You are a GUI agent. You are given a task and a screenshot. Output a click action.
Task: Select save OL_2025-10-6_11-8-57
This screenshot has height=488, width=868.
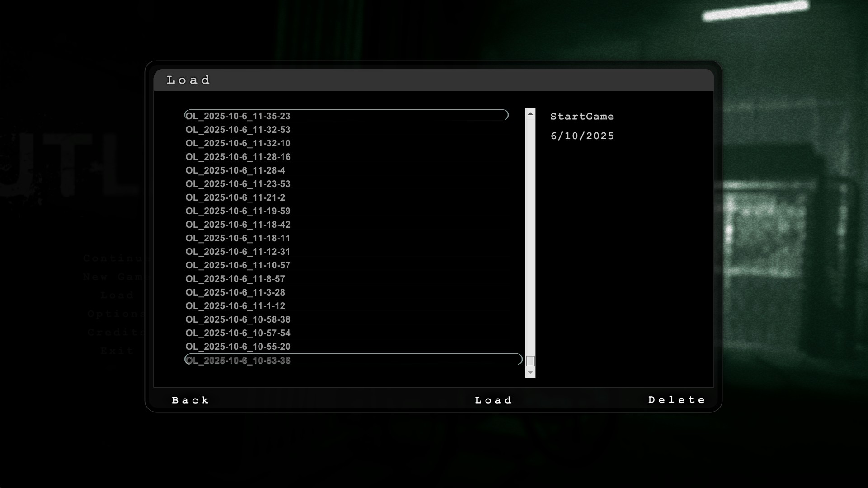(235, 279)
